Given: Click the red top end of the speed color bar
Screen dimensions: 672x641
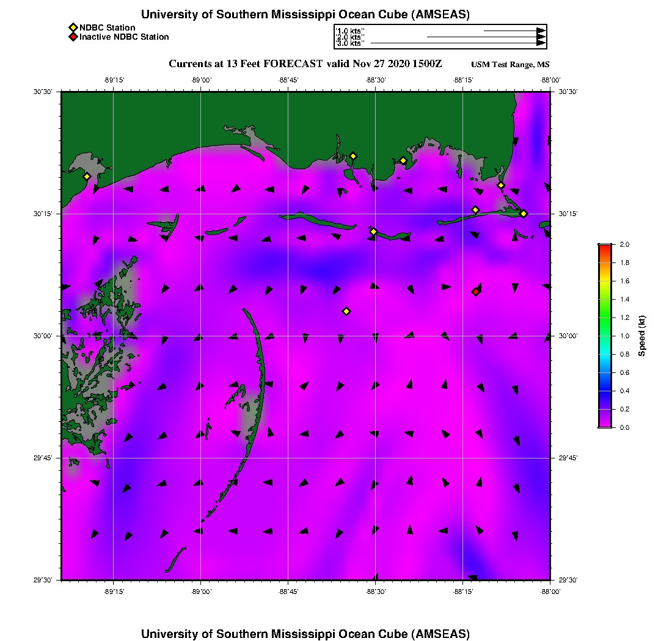Looking at the screenshot, I should point(604,247).
